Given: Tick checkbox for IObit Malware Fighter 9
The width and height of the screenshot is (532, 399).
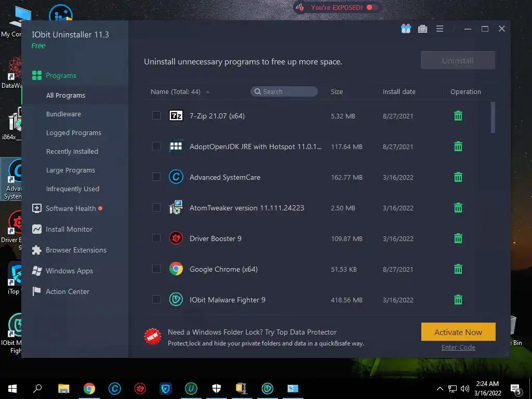Looking at the screenshot, I should (x=156, y=299).
